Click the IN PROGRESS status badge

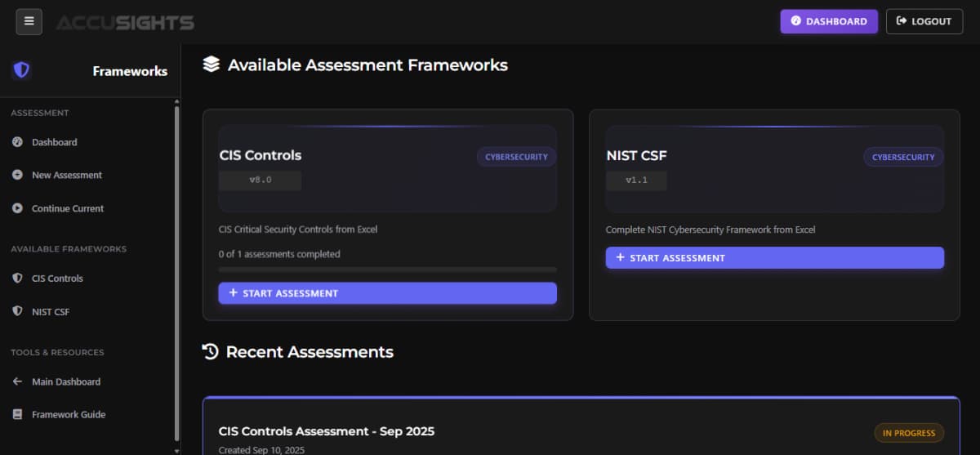tap(909, 433)
